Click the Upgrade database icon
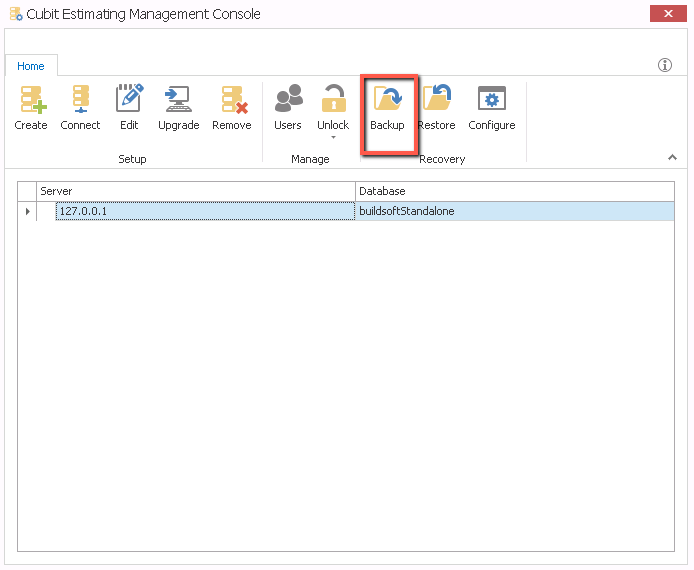Image resolution: width=694 pixels, height=570 pixels. (x=178, y=101)
